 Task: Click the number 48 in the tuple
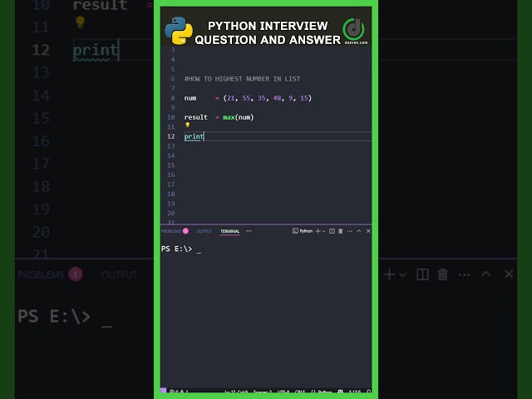coord(277,98)
